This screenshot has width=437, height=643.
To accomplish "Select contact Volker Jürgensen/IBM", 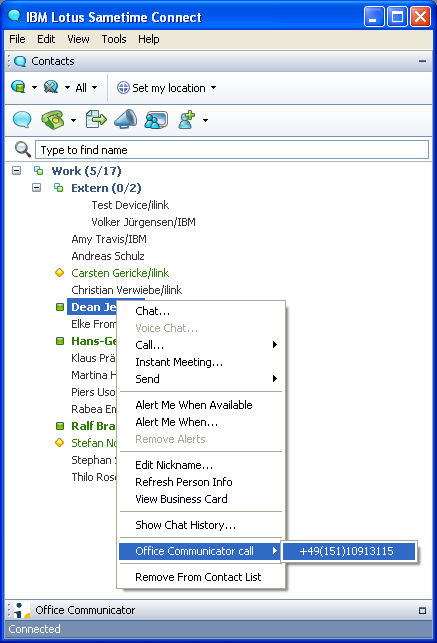I will pos(143,222).
